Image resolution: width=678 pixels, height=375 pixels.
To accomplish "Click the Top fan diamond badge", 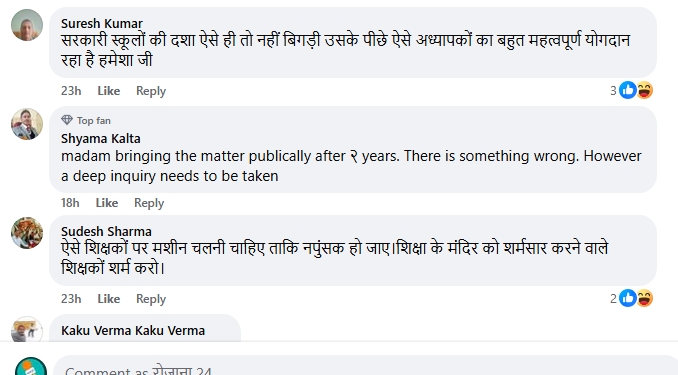I will point(67,120).
